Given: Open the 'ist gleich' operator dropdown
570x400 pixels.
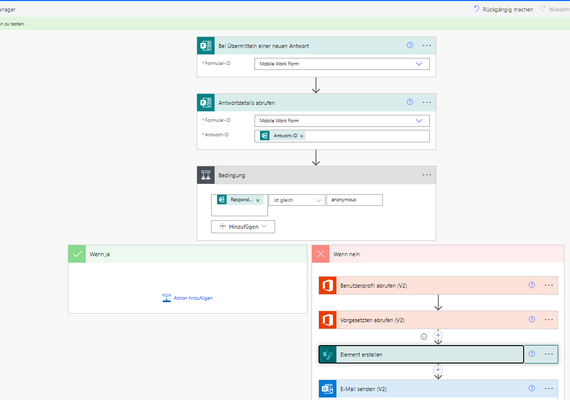Looking at the screenshot, I should tap(297, 200).
